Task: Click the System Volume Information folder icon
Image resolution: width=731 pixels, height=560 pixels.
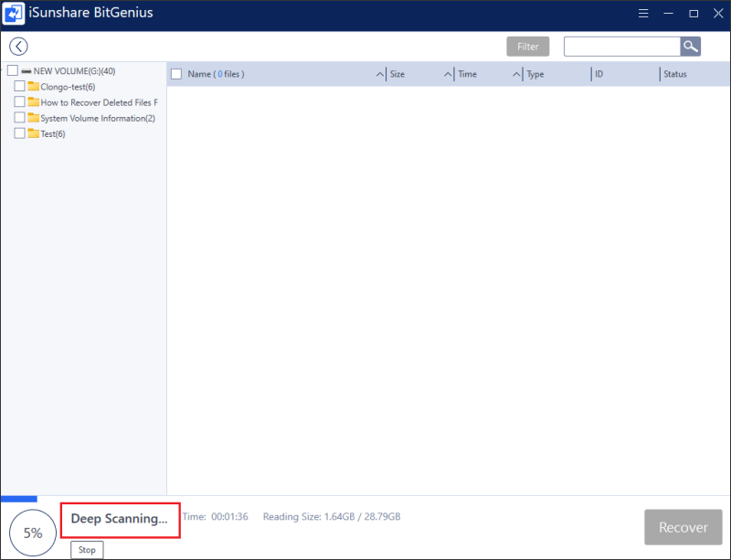Action: pos(34,118)
